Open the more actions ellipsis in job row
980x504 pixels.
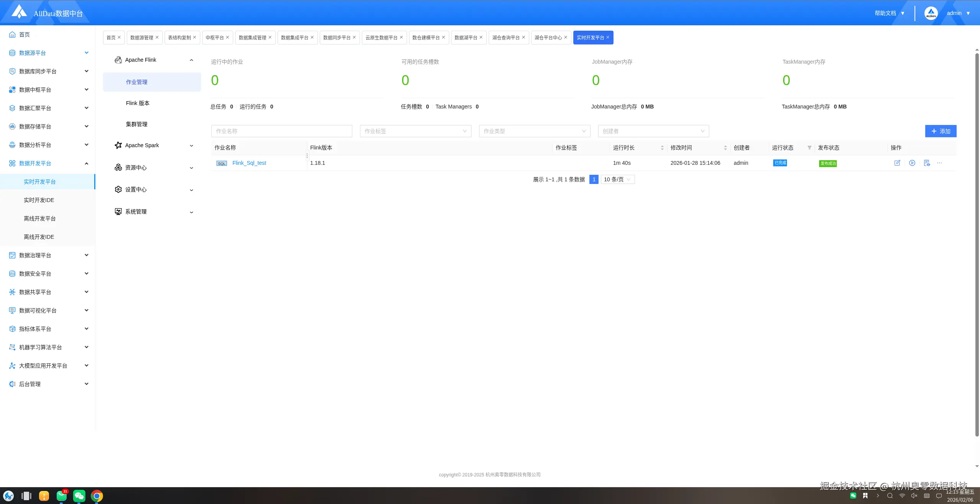point(939,163)
